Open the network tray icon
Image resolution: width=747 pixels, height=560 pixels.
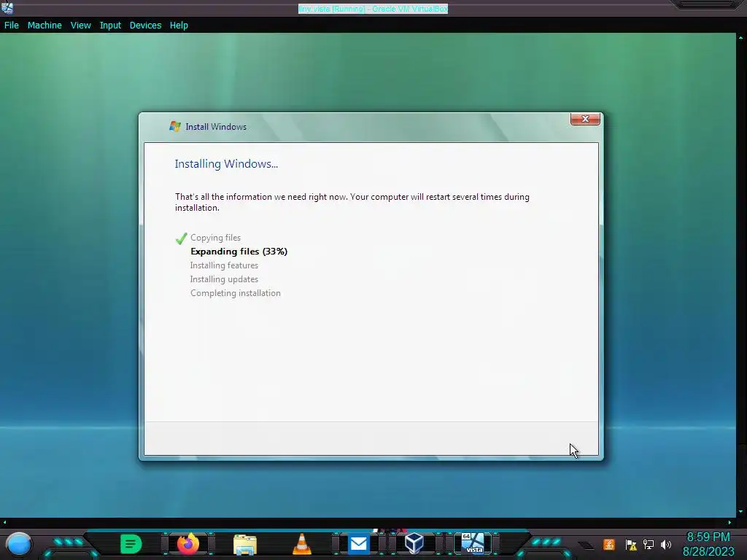649,544
